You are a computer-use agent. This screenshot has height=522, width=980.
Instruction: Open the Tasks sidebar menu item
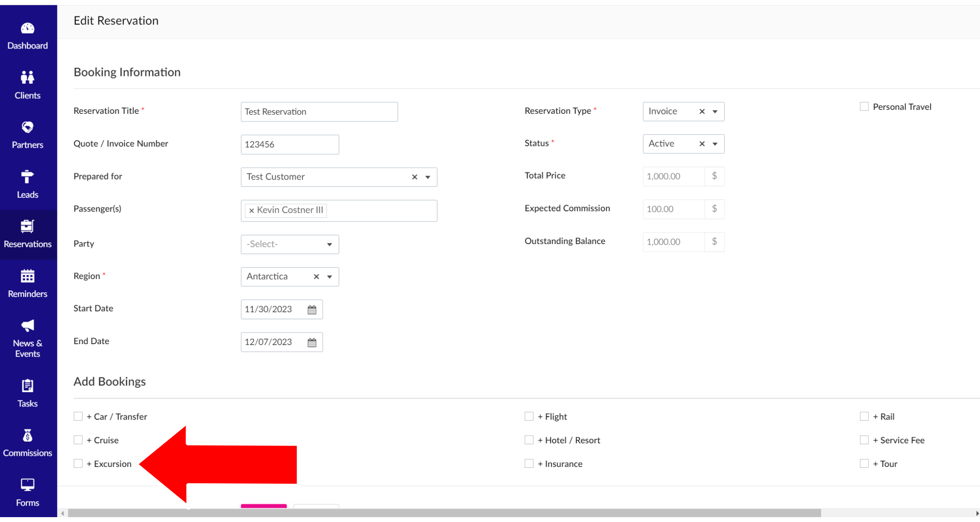click(27, 393)
